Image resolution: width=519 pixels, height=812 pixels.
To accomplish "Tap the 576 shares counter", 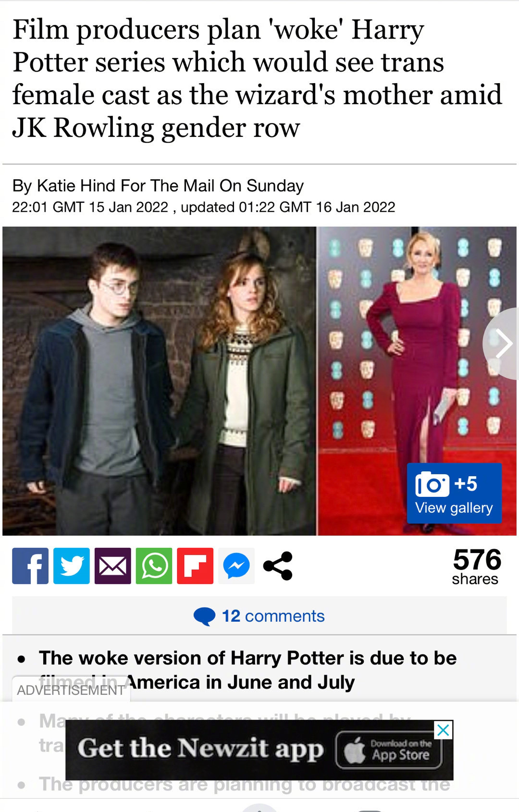I will [x=476, y=567].
